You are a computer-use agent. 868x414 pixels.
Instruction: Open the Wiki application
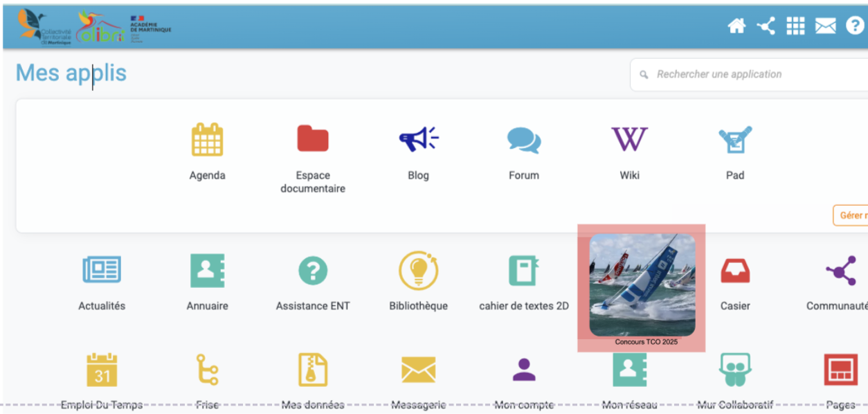pos(629,140)
